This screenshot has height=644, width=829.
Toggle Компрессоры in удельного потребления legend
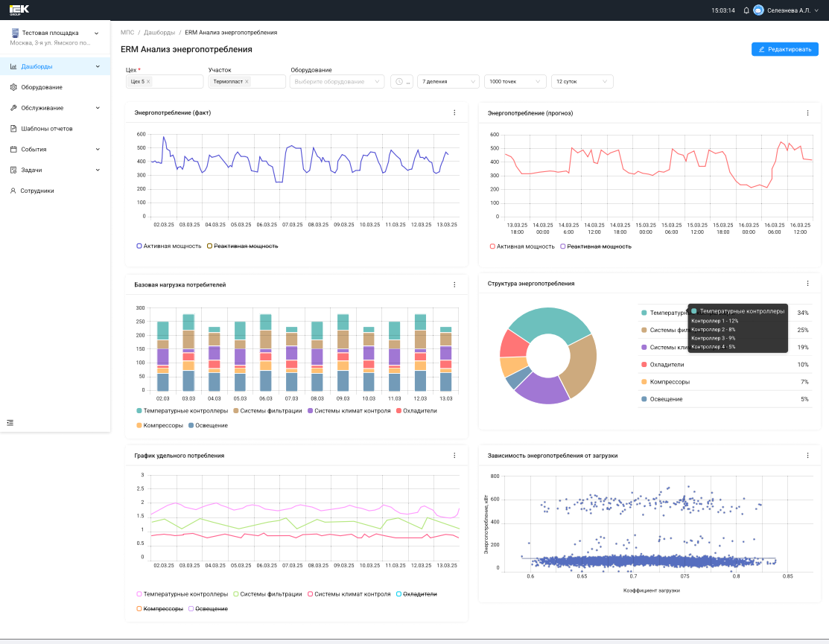[x=159, y=609]
